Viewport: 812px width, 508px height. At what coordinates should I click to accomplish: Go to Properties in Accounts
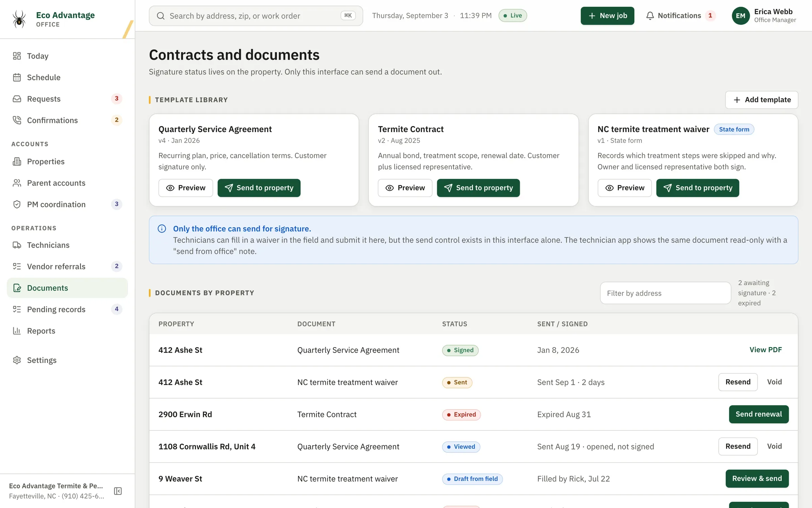pyautogui.click(x=68, y=162)
